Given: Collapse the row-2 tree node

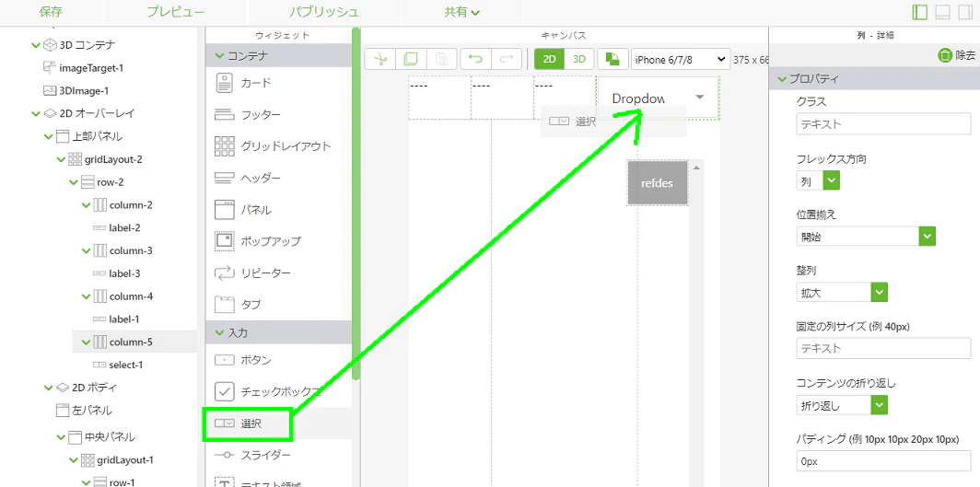Looking at the screenshot, I should (x=73, y=182).
